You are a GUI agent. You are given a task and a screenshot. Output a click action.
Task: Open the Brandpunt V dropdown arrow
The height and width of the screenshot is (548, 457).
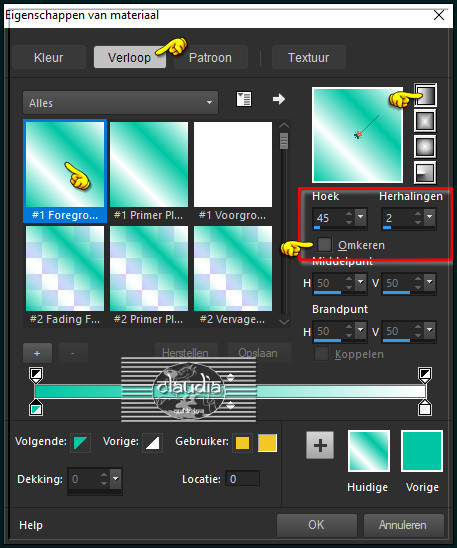point(430,330)
